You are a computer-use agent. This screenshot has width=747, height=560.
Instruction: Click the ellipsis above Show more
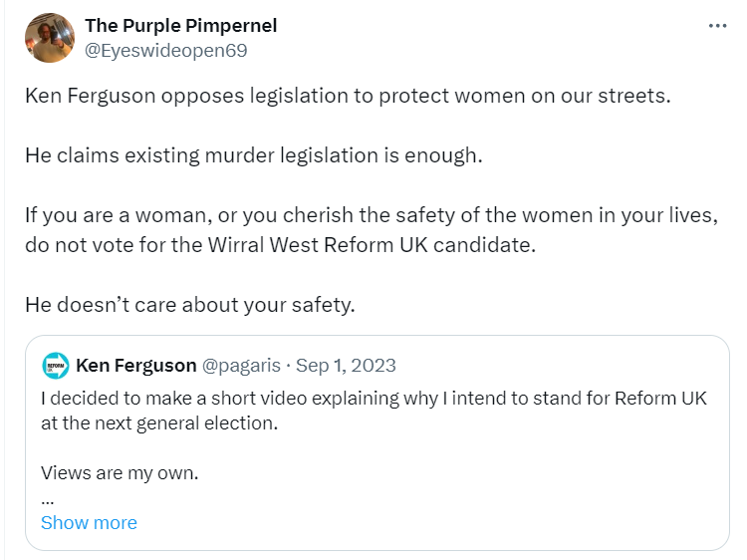point(47,497)
